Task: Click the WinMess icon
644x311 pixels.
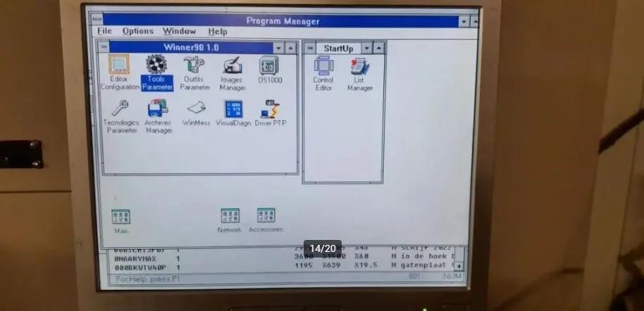Action: [196, 109]
